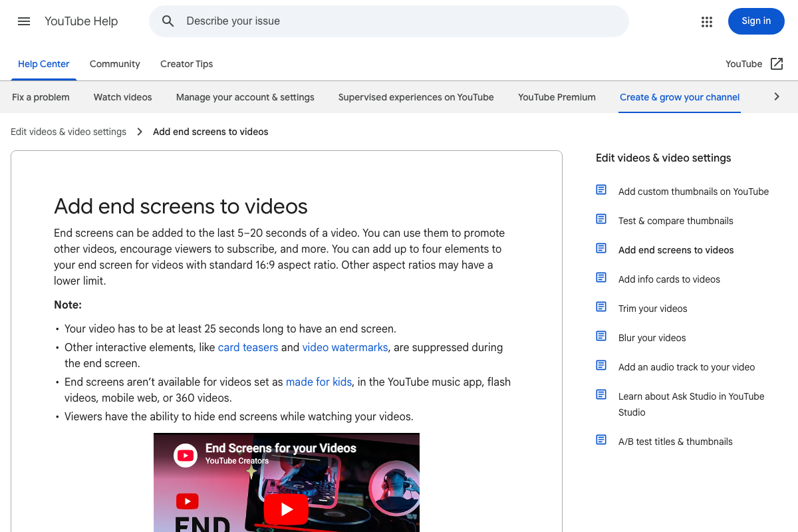Click the End Screens for your Videos title
Screen dimensions: 798x532
tap(281, 448)
